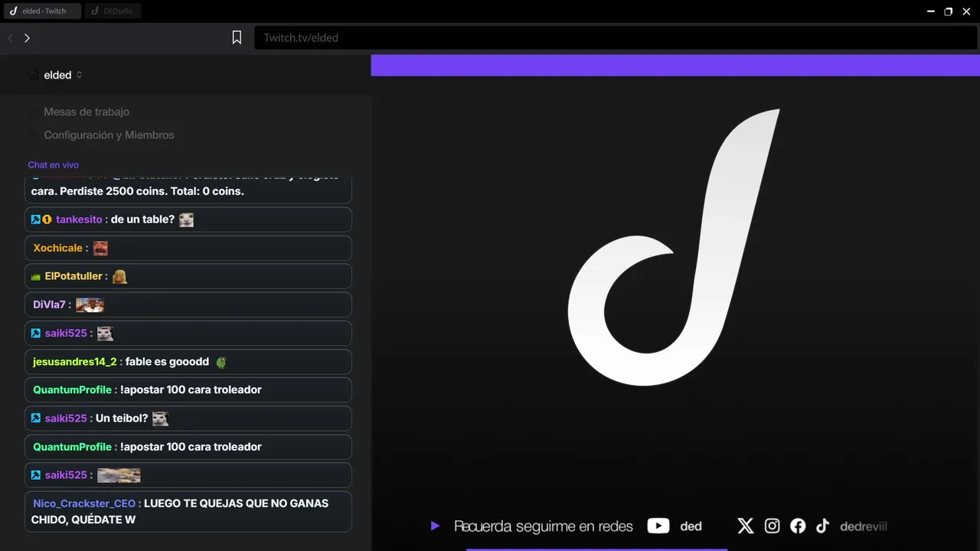The height and width of the screenshot is (551, 980).
Task: Click the dedreviil handle text
Action: [864, 527]
